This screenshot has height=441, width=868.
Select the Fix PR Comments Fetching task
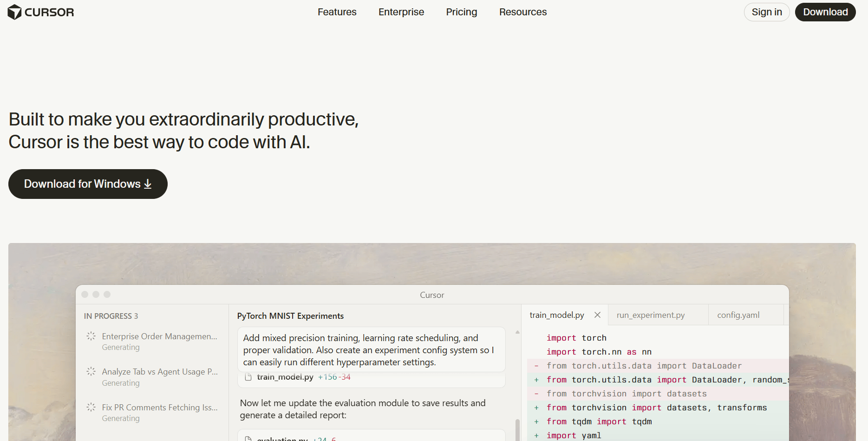coord(159,408)
